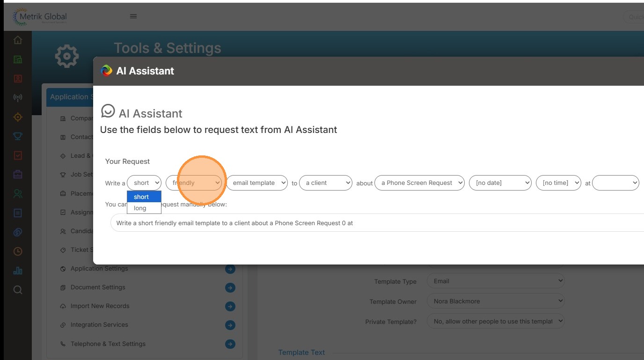Select "long" option in length dropdown
This screenshot has height=360, width=644.
[140, 208]
